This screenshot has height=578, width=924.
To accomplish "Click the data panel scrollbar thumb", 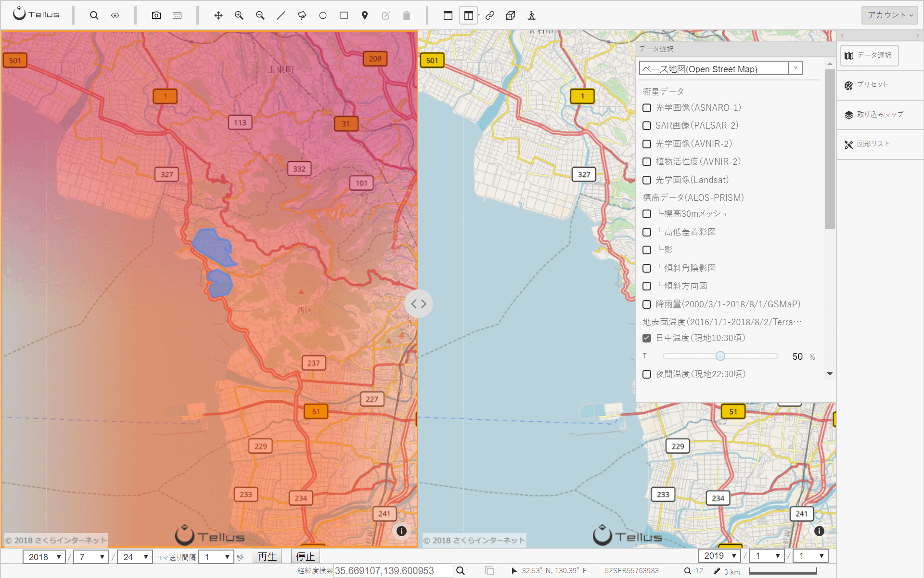I will click(830, 149).
